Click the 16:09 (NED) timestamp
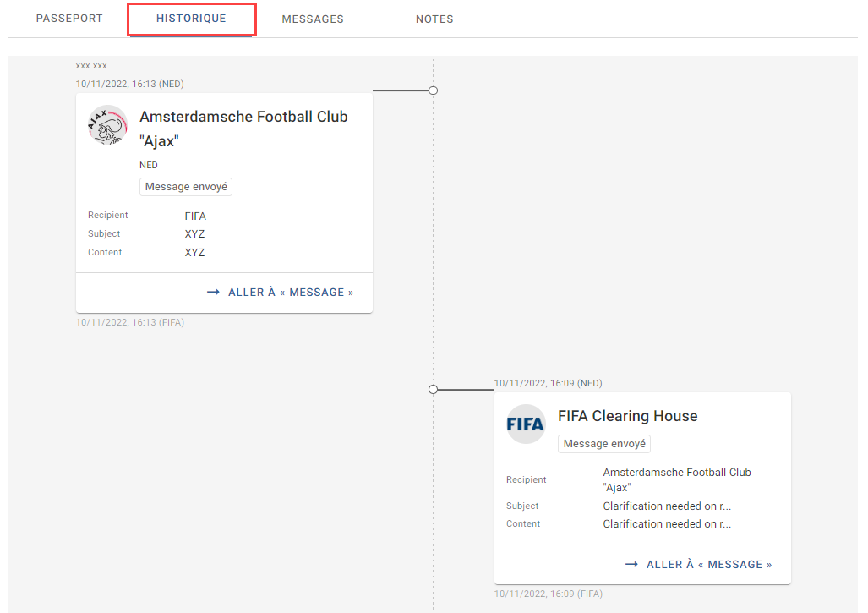The image size is (868, 613). coord(548,383)
